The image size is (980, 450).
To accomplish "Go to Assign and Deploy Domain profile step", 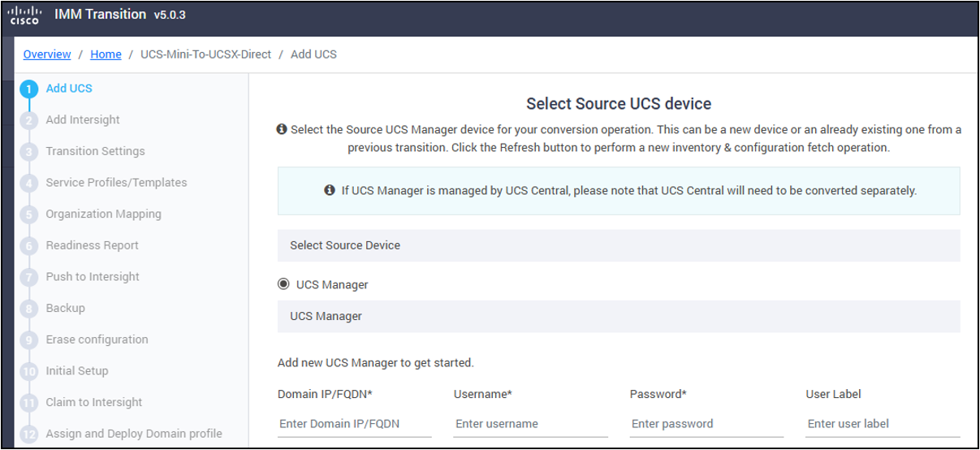I will tap(134, 433).
